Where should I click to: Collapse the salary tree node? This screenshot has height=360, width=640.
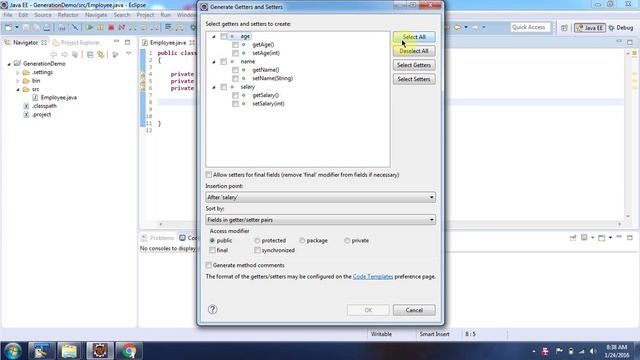213,87
